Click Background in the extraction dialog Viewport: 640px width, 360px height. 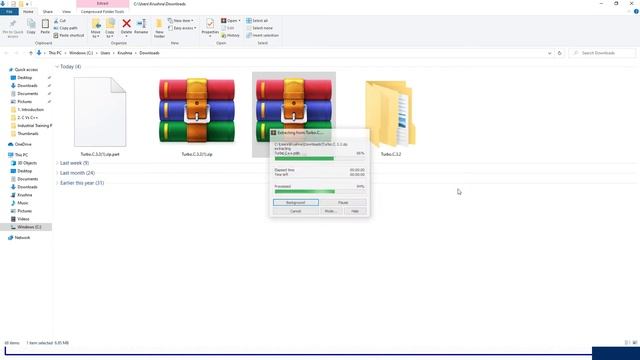(296, 202)
